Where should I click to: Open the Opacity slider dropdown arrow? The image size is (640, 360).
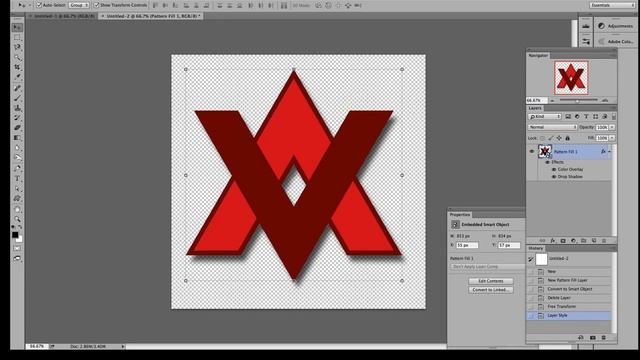pyautogui.click(x=612, y=127)
